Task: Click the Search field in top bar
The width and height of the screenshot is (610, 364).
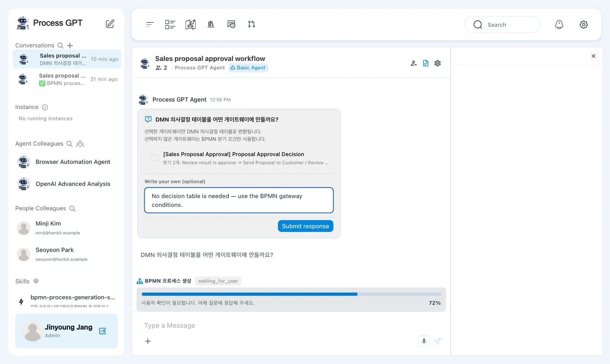Action: pos(502,24)
